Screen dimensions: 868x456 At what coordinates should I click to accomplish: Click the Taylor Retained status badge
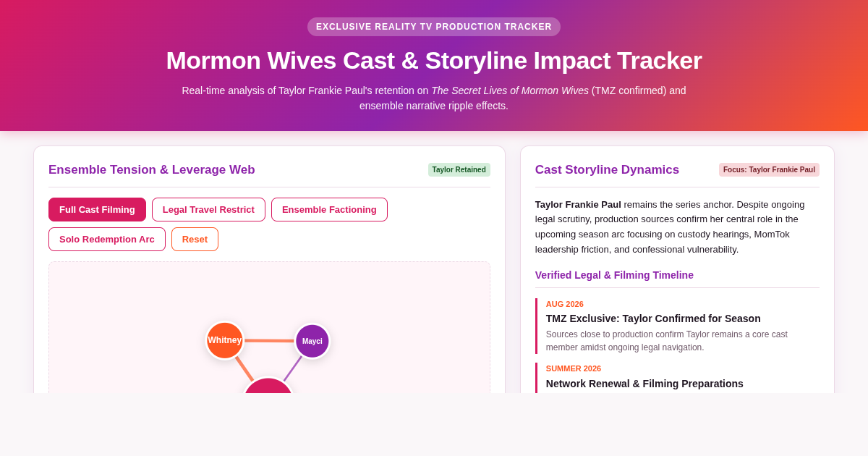point(459,170)
